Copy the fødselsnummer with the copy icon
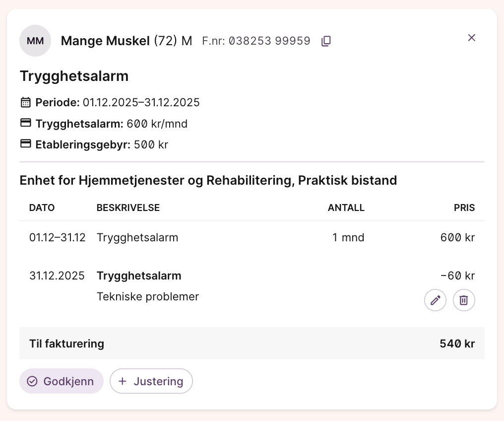The width and height of the screenshot is (504, 421). [326, 41]
